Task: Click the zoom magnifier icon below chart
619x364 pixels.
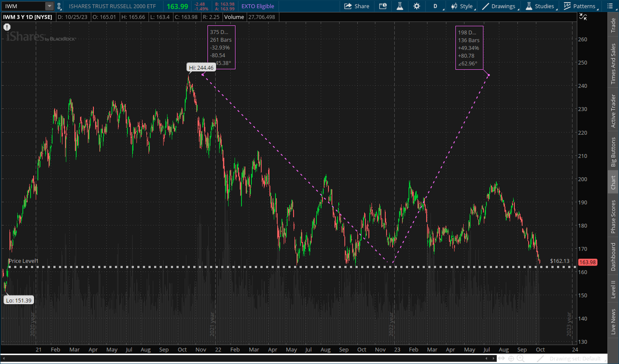Action: coord(521,358)
